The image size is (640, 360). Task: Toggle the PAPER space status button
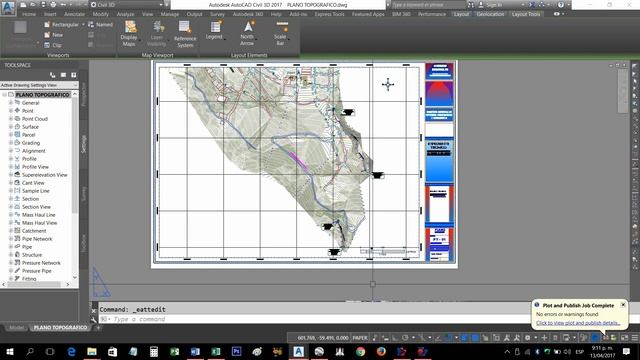[x=360, y=338]
